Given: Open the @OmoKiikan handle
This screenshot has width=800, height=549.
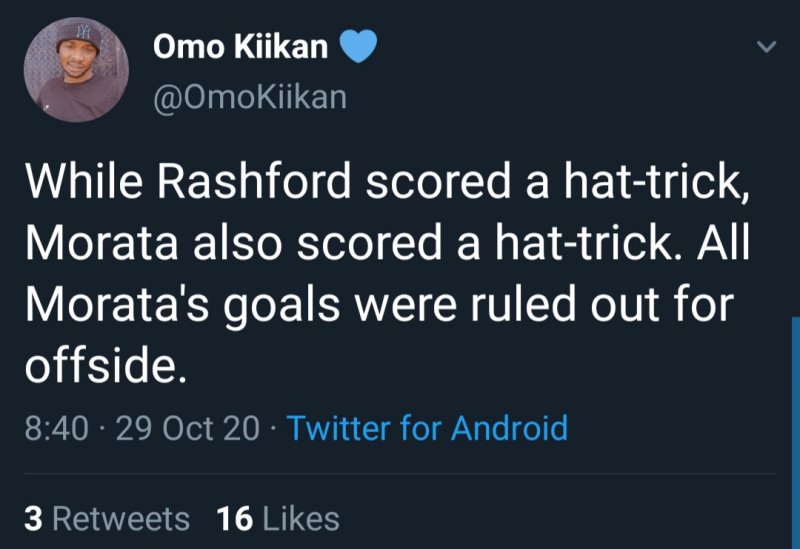Looking at the screenshot, I should (249, 96).
